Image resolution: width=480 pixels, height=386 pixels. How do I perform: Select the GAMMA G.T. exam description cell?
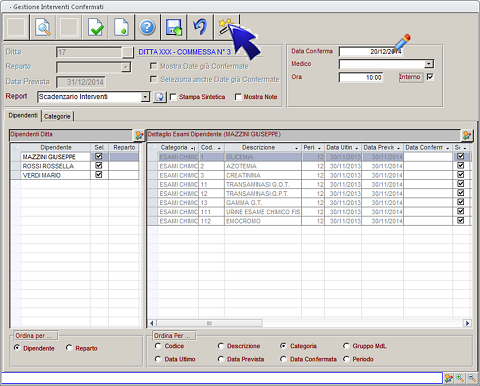tap(263, 203)
